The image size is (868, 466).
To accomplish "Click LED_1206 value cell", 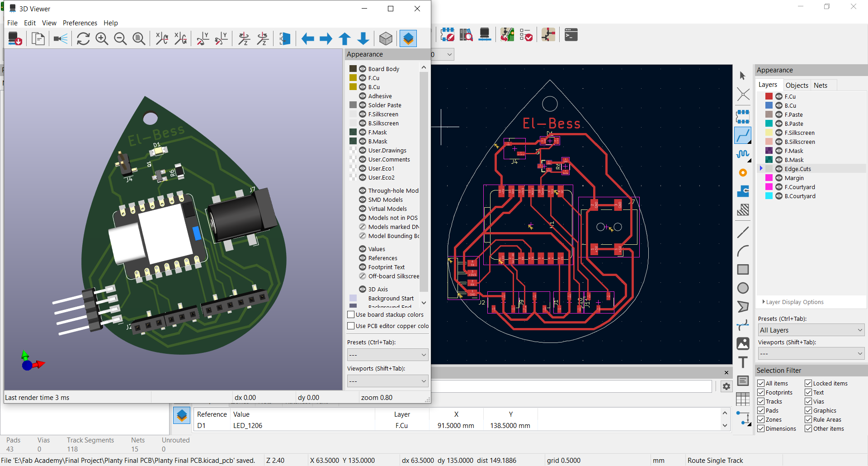I will (x=302, y=425).
